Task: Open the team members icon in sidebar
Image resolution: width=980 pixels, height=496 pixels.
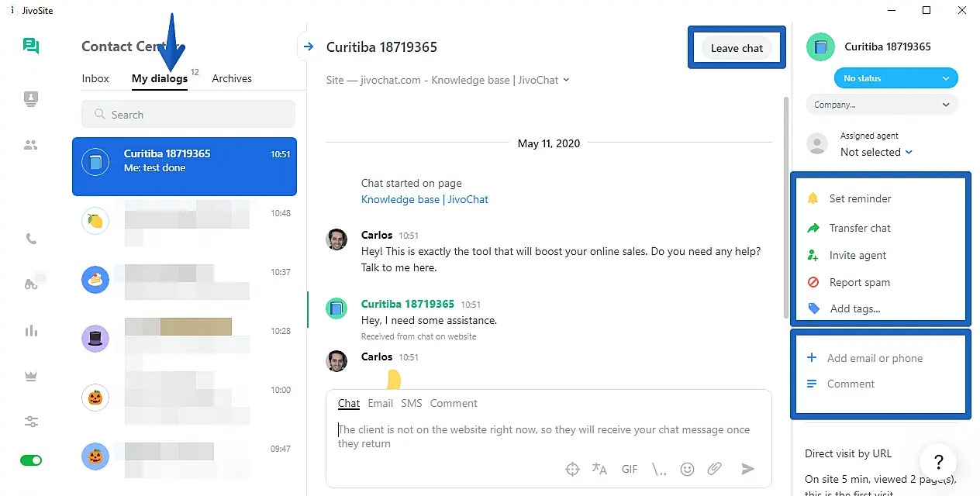Action: coord(31,145)
